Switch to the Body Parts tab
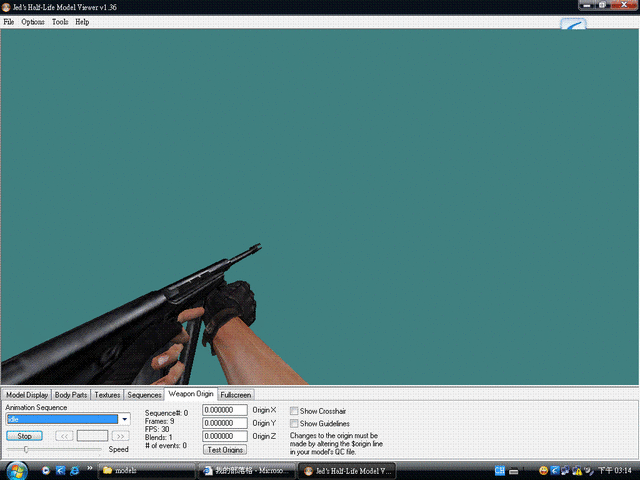The width and height of the screenshot is (640, 480). [x=71, y=395]
